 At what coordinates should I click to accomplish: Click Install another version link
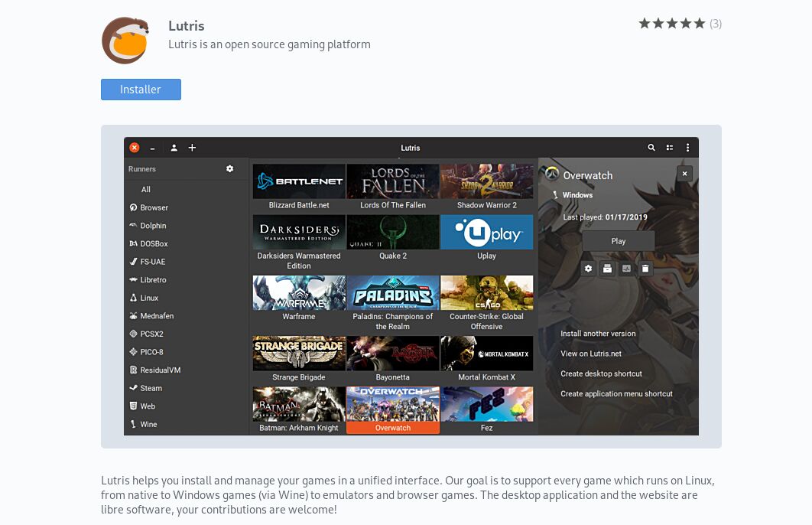pos(598,334)
